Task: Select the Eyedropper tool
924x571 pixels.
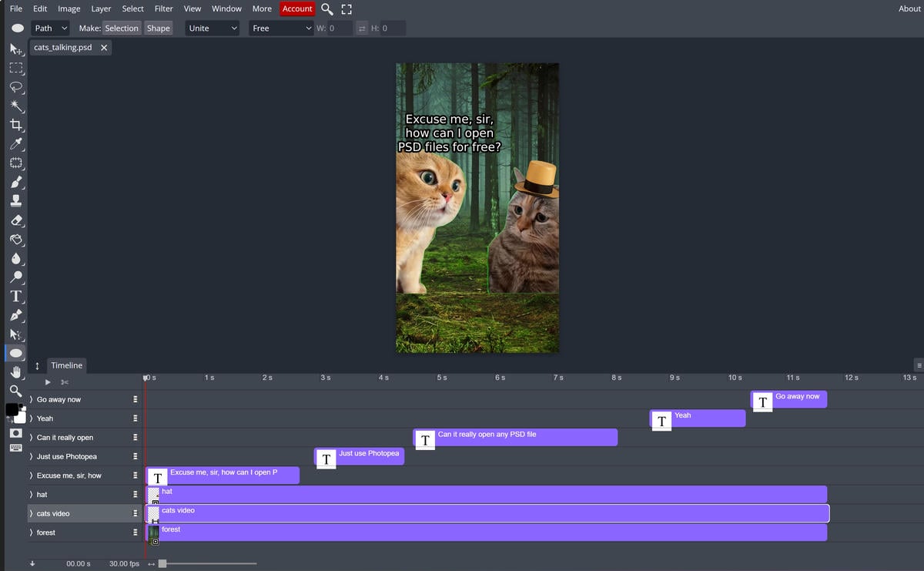Action: coord(15,144)
